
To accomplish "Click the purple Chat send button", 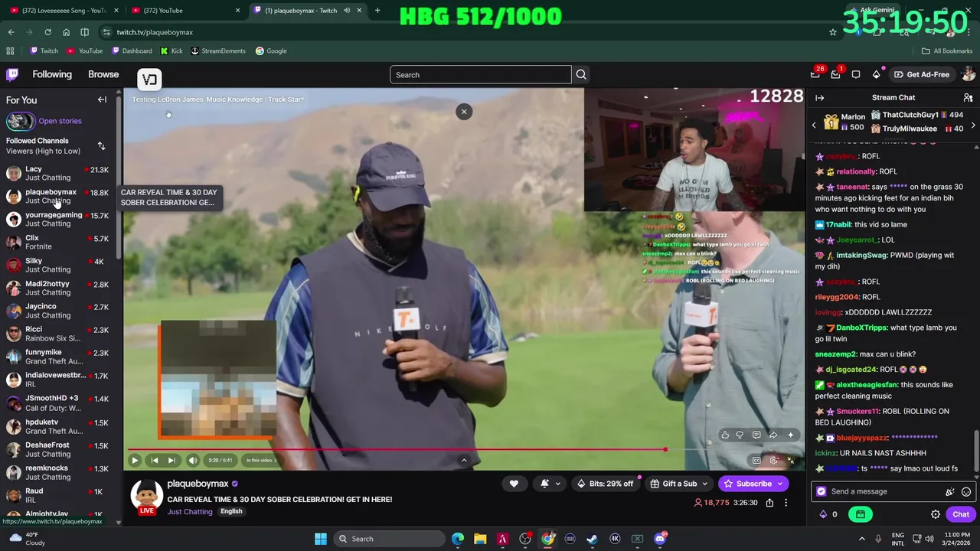I will point(961,514).
